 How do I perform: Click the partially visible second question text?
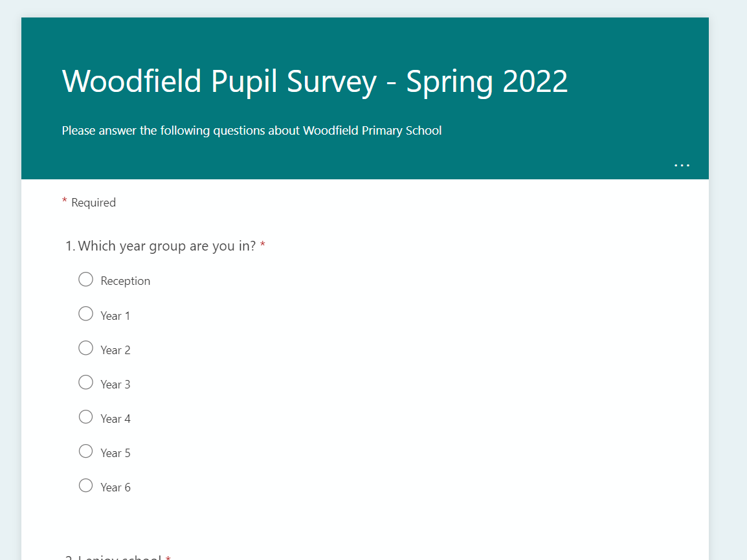[120, 557]
